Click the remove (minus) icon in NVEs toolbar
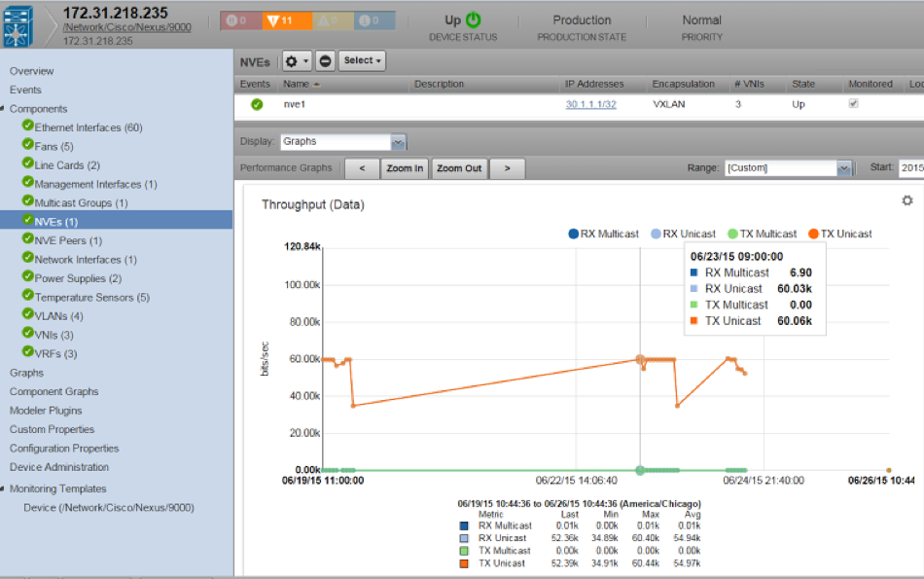 coord(325,61)
